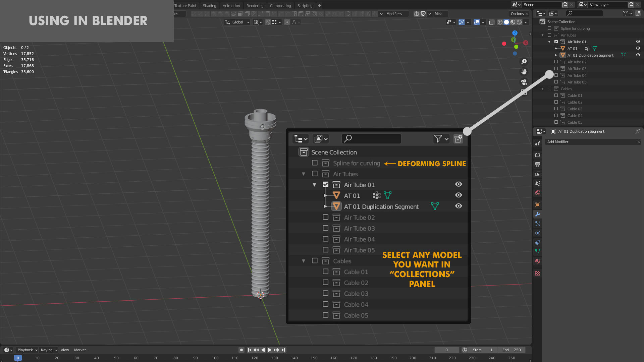Open the Object Data green mesh tab
Viewport: 644px width, 362px height.
[538, 252]
